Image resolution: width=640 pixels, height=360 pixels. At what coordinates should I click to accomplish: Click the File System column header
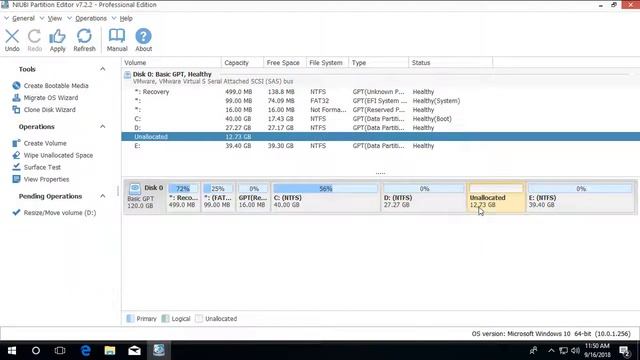[327, 62]
